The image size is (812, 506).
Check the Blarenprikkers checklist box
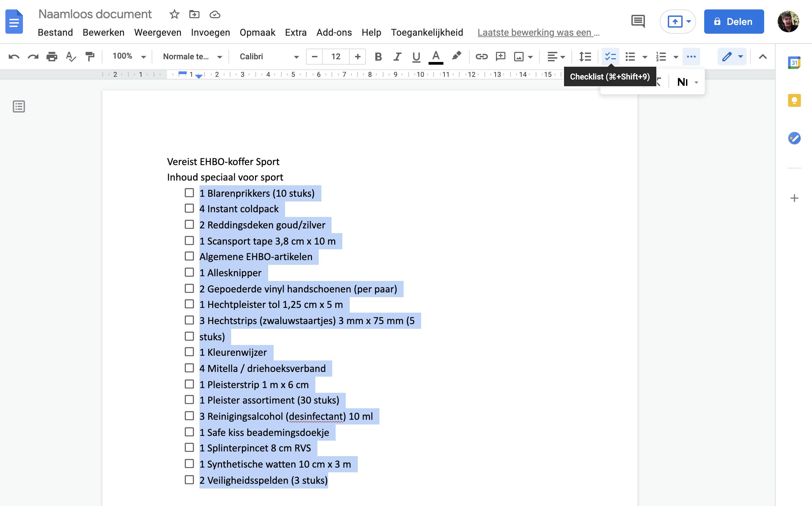point(189,193)
